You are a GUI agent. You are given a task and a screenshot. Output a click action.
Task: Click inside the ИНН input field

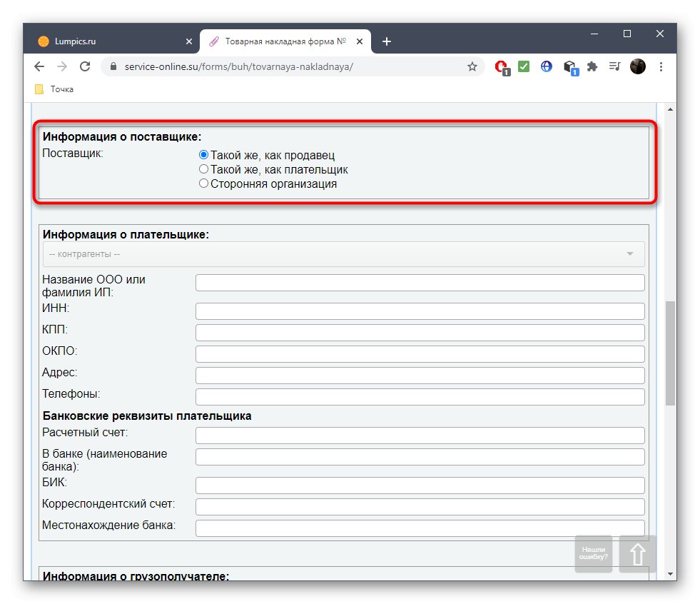[x=420, y=311]
